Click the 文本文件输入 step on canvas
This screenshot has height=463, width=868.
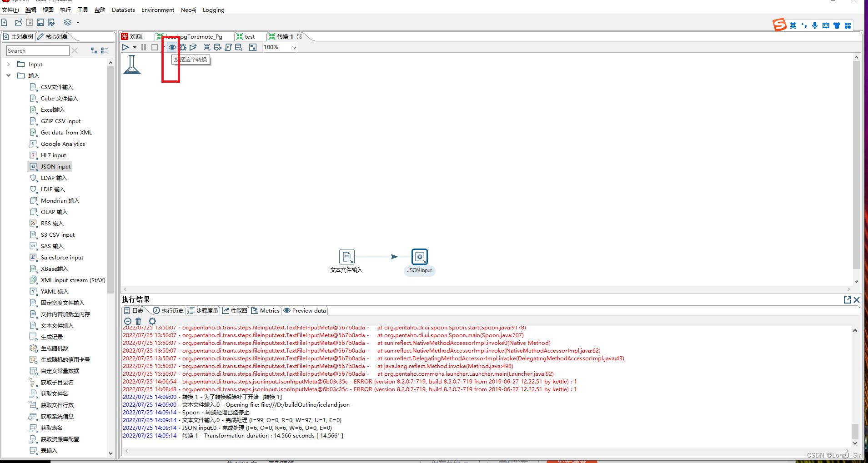[x=346, y=257]
